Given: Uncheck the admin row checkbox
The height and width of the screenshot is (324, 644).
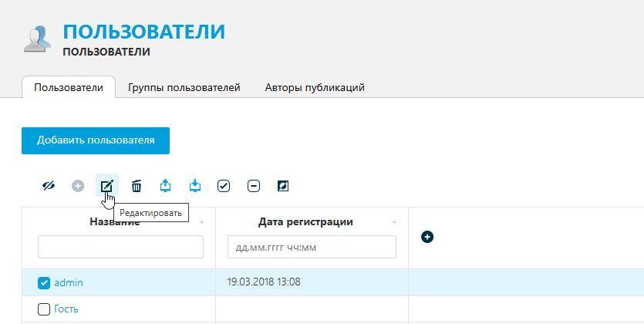Looking at the screenshot, I should pyautogui.click(x=44, y=283).
